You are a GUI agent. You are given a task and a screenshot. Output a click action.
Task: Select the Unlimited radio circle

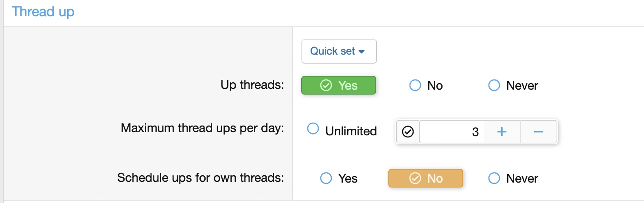click(x=313, y=128)
